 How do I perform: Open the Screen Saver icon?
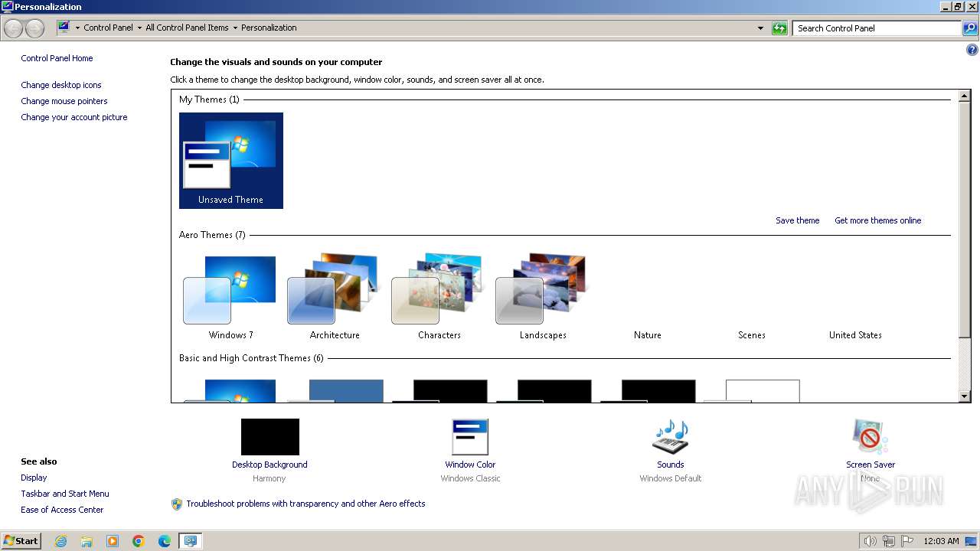click(x=871, y=437)
